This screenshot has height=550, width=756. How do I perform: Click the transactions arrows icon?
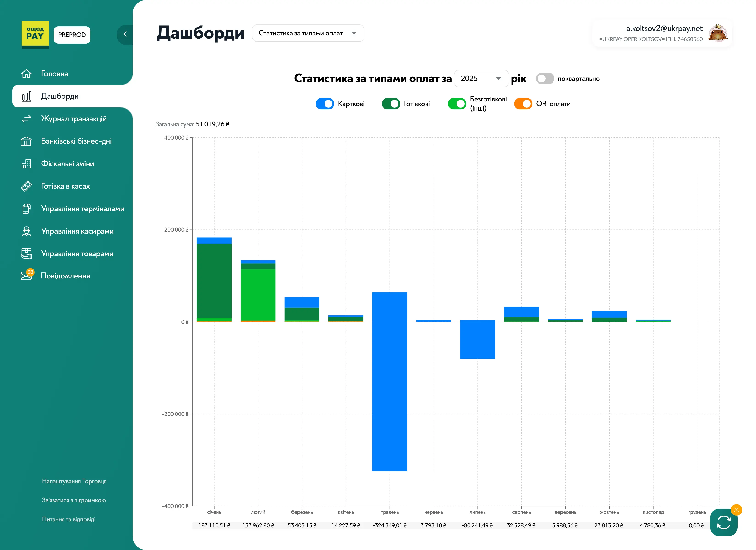26,119
